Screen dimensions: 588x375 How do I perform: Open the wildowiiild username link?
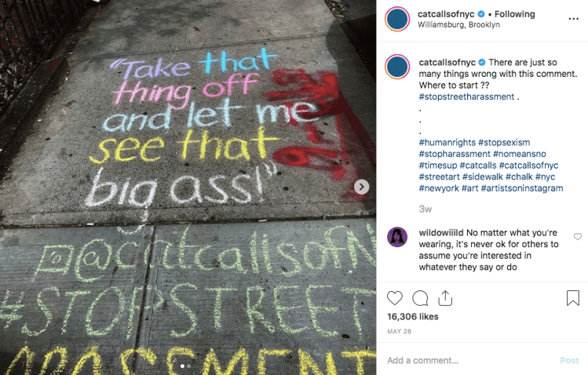(441, 233)
